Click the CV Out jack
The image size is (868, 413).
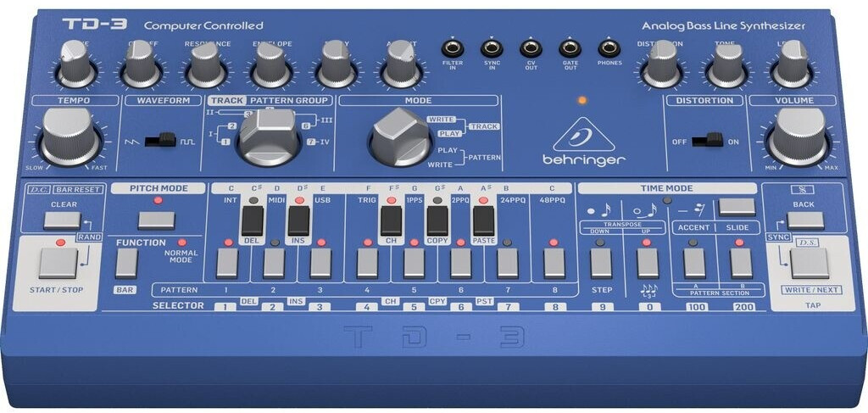tap(531, 47)
